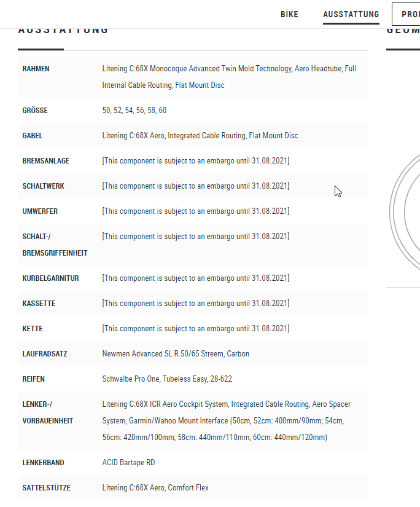Viewport: 420px width, 507px height.
Task: Click the Newmen Advanced SL wheelset text
Action: (176, 354)
